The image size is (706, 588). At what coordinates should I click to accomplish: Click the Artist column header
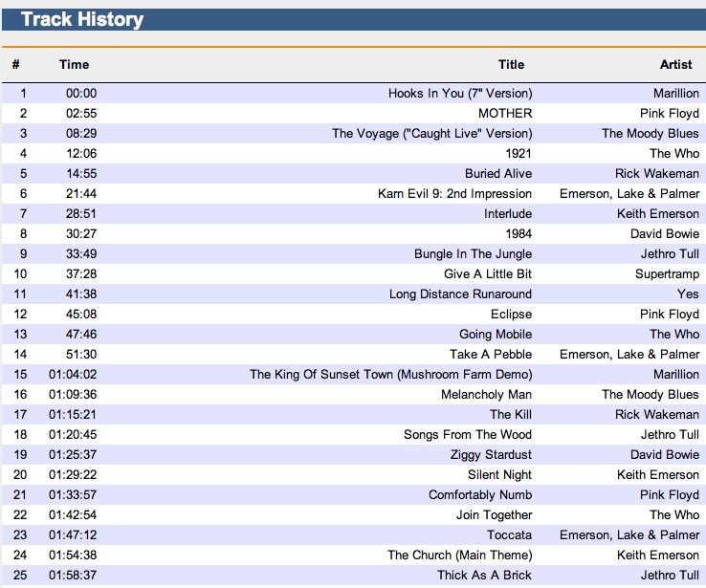pyautogui.click(x=675, y=65)
